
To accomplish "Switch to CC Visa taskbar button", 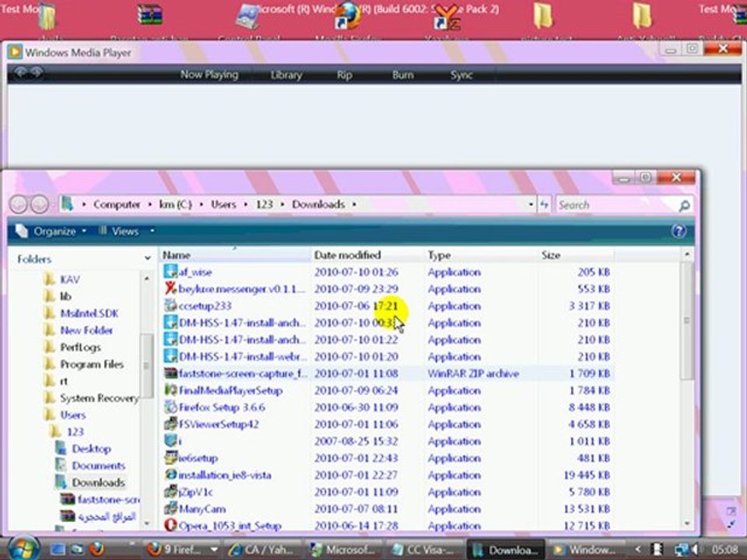I will tap(425, 550).
